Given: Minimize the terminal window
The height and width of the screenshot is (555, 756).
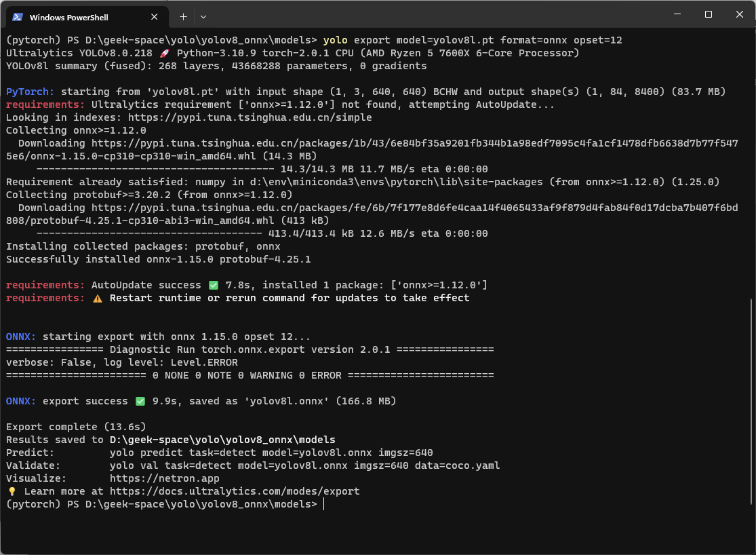Looking at the screenshot, I should 676,14.
